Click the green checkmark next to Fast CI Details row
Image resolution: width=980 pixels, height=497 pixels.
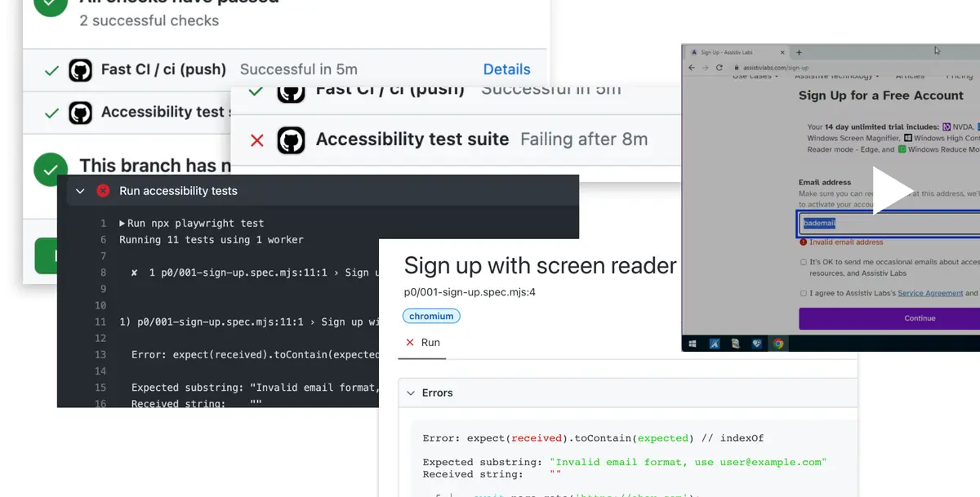(51, 70)
